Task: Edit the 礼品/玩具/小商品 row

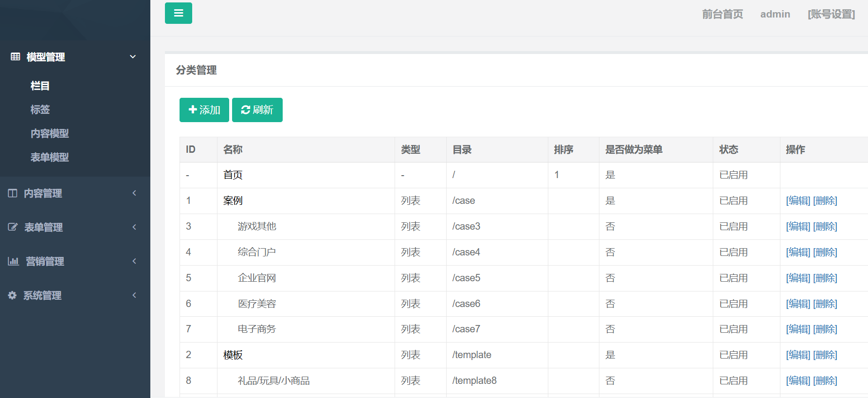Action: 798,380
